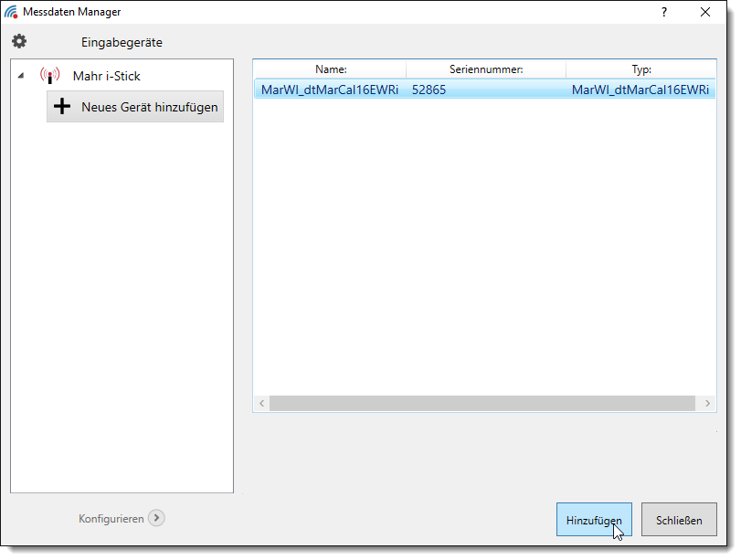Click Neues Gerät hinzufügen

click(x=149, y=107)
